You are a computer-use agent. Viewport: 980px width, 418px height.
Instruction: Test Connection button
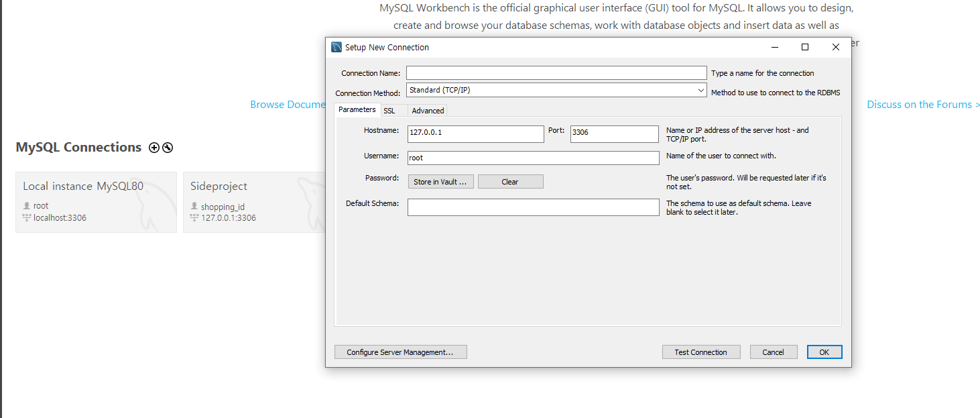tap(700, 352)
